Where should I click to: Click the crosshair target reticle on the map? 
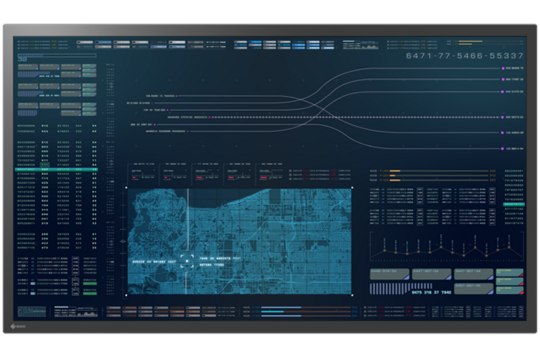click(x=187, y=261)
